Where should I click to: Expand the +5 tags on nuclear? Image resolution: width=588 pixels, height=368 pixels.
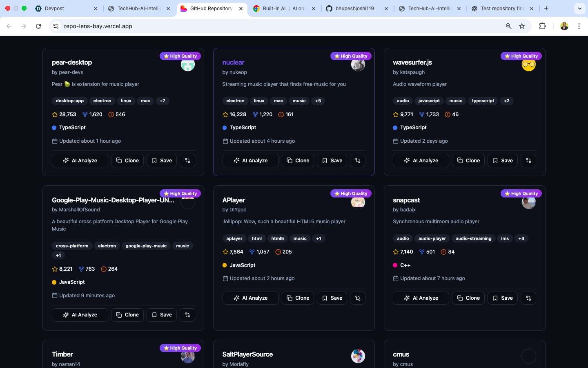318,101
